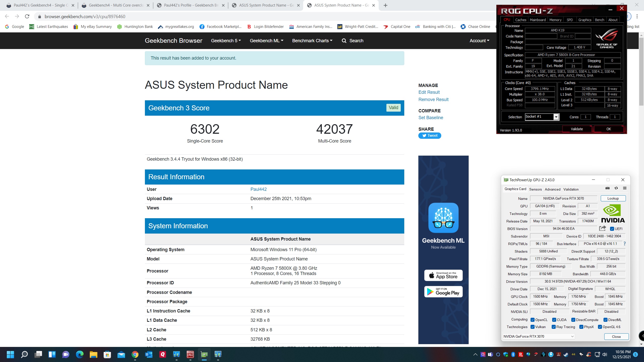644x362 pixels.
Task: Click the Chrome taskbar icon
Action: [135, 354]
